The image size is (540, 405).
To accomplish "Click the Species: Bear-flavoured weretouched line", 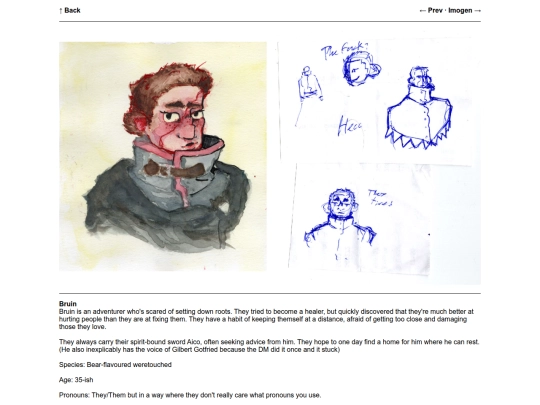I will coord(115,365).
